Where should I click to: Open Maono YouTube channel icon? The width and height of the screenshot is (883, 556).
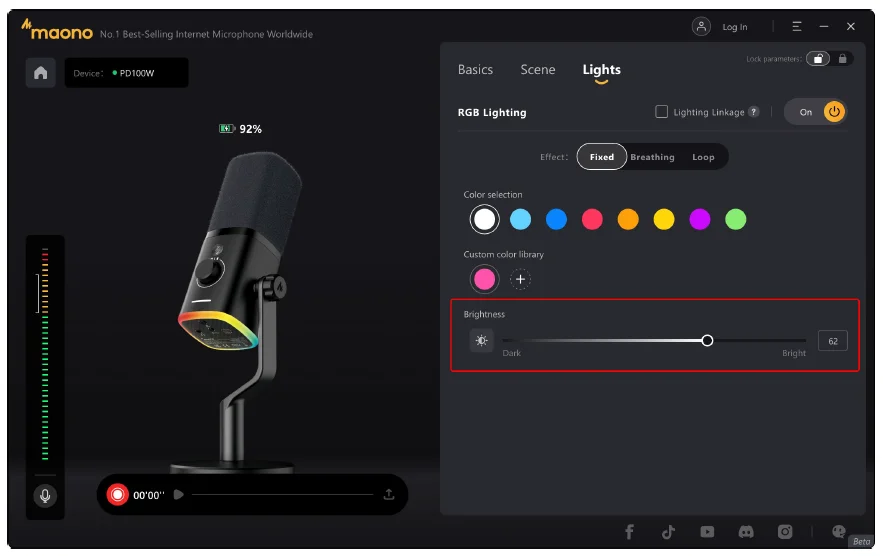(707, 531)
